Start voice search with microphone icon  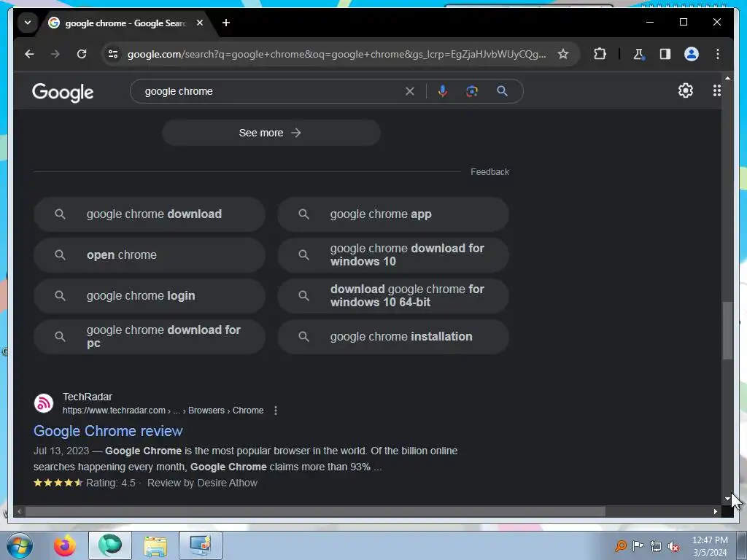[x=443, y=91]
